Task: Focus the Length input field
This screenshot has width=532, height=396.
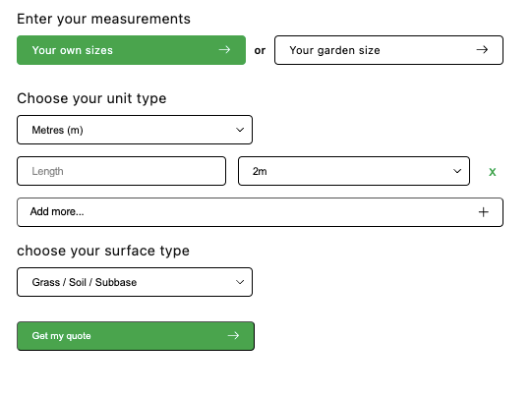Action: pos(122,171)
